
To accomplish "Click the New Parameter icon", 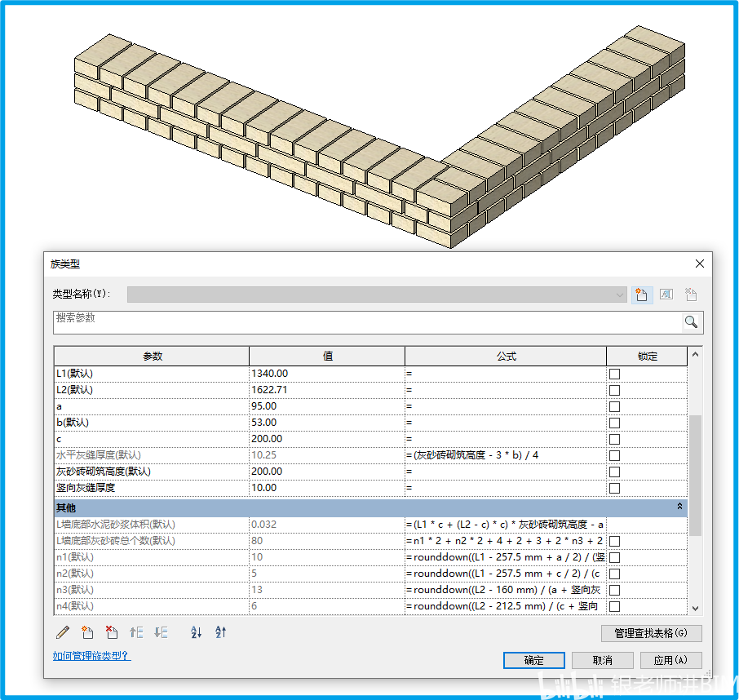I will point(87,632).
